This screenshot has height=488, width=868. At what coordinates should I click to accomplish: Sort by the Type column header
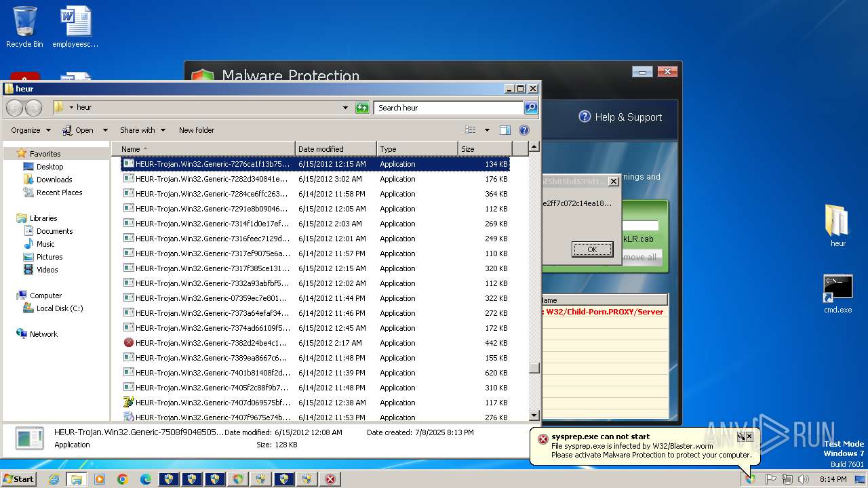[417, 149]
